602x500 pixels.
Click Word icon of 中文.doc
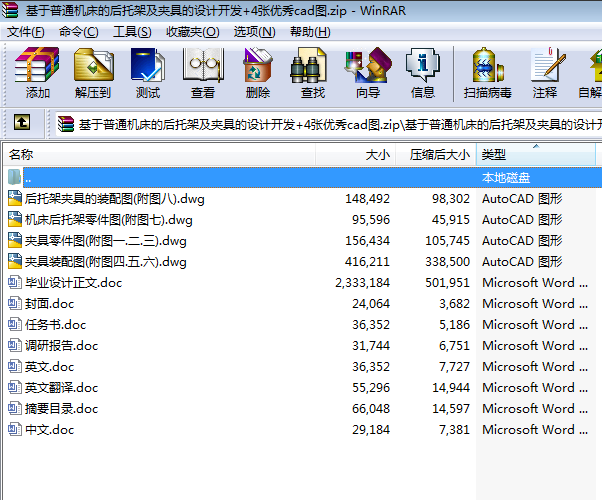(15, 429)
